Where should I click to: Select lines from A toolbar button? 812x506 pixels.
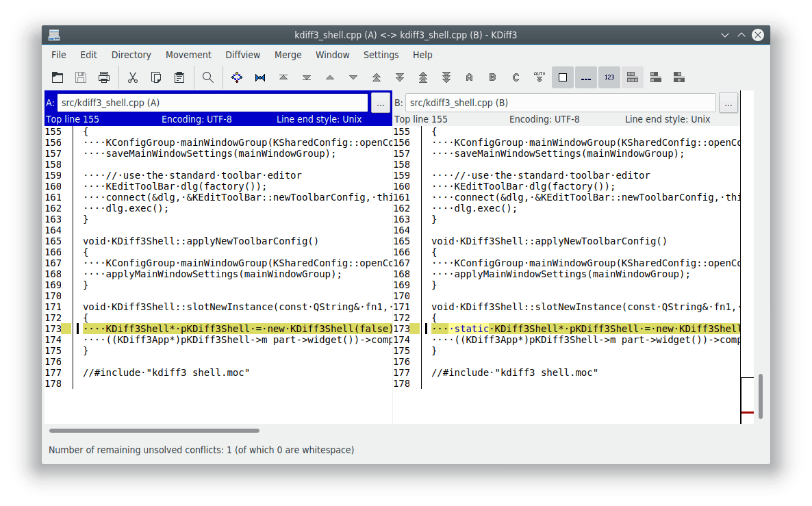[x=469, y=77]
